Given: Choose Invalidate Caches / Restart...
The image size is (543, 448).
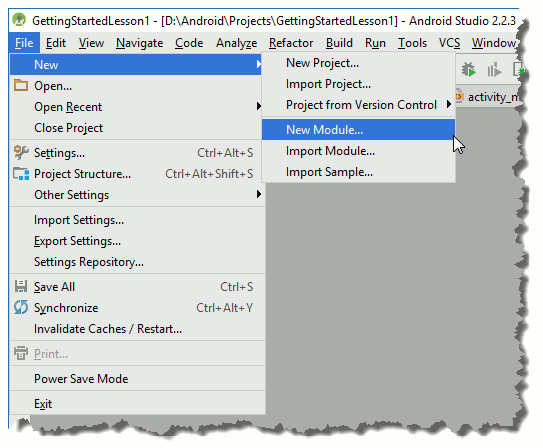Looking at the screenshot, I should [137, 329].
